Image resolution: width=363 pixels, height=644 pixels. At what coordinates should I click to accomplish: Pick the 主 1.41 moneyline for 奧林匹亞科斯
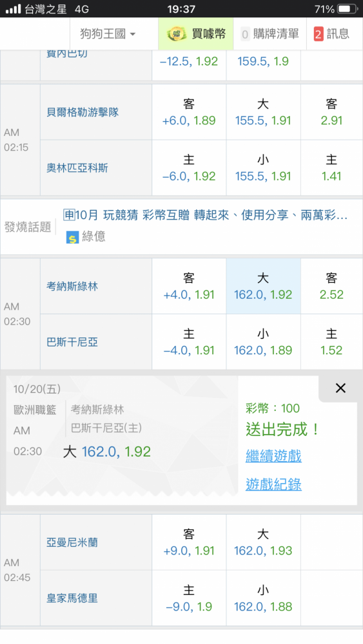(332, 168)
